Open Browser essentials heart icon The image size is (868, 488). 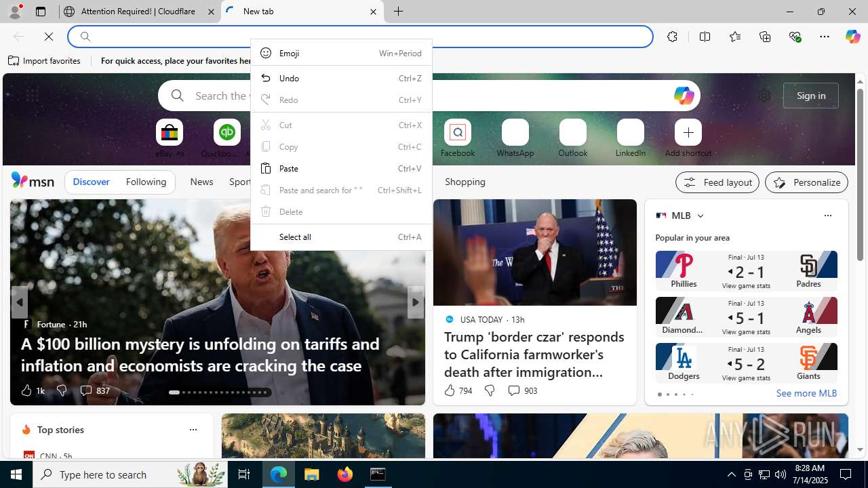click(795, 37)
